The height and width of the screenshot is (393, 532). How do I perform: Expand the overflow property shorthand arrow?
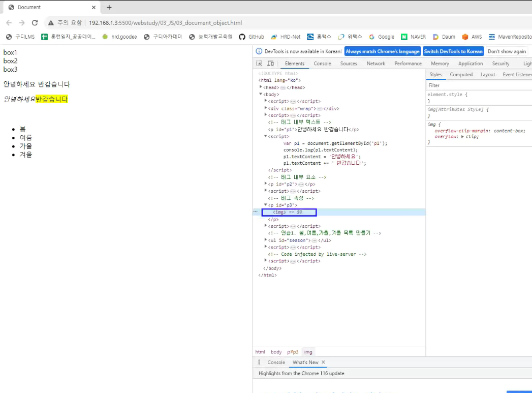[462, 137]
